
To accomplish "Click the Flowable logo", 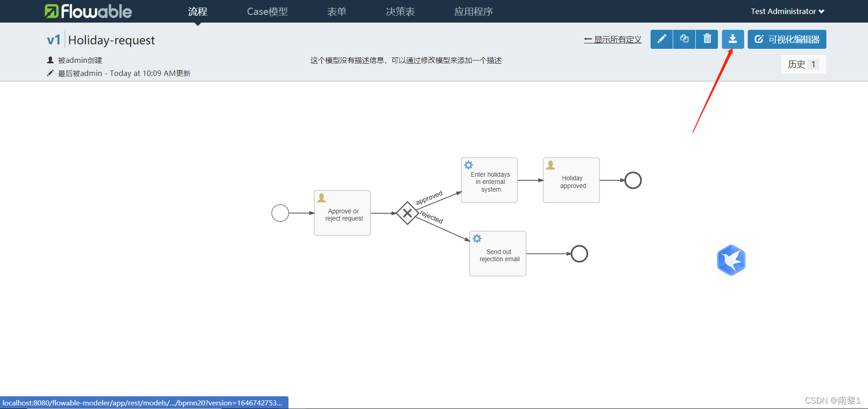I will click(x=88, y=11).
